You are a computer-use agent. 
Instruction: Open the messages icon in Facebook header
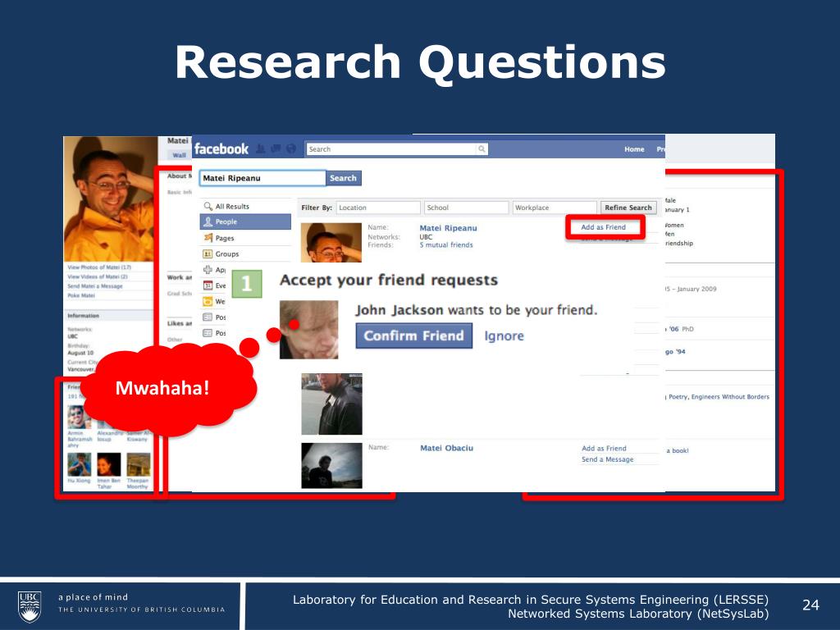pos(276,149)
